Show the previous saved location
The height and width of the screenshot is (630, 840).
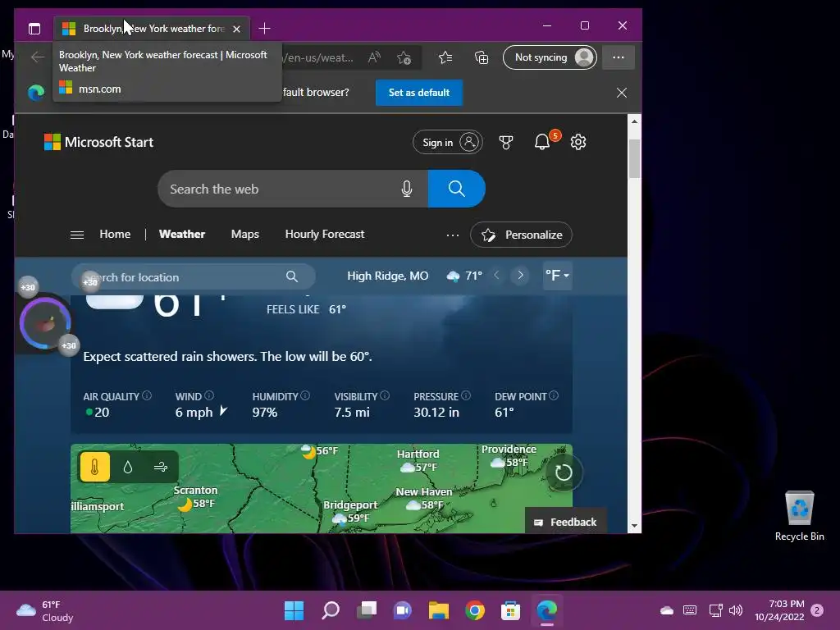pyautogui.click(x=496, y=276)
